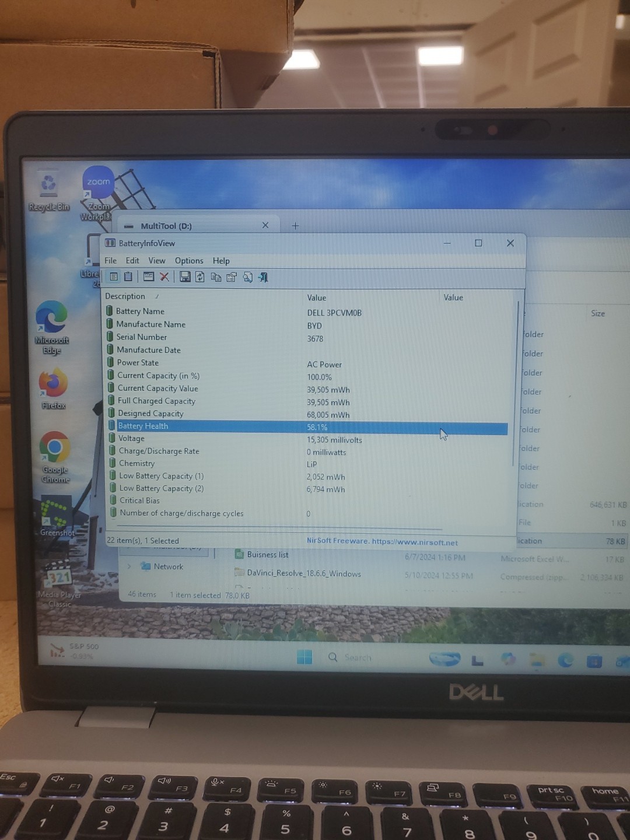Expand the Network item in Explorer tree
Screen dimensions: 630x840
[129, 566]
